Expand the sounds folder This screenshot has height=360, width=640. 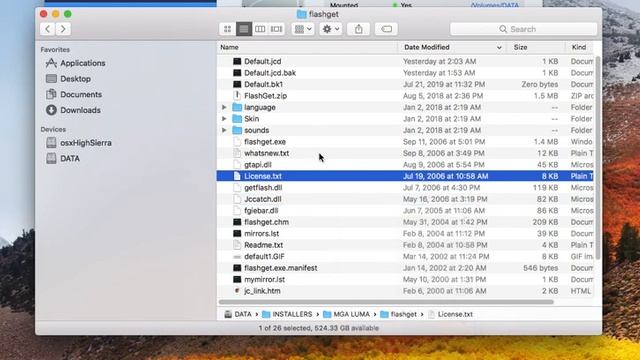coord(224,130)
